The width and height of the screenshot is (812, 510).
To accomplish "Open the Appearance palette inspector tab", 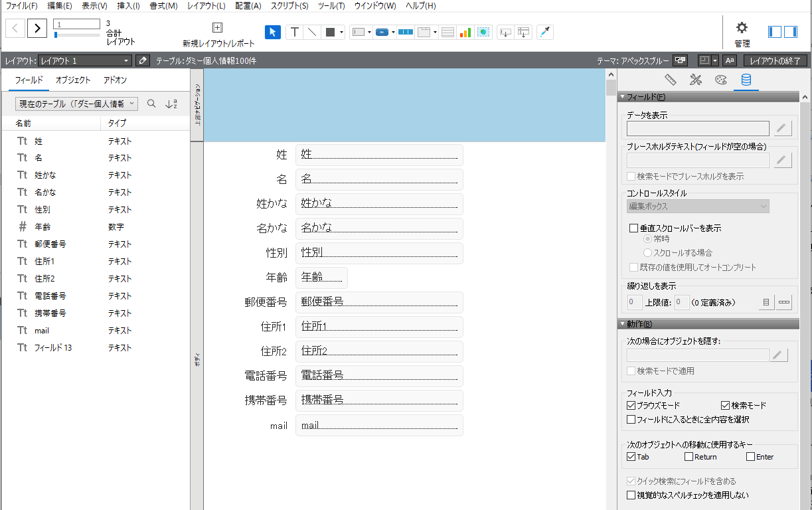I will click(721, 80).
